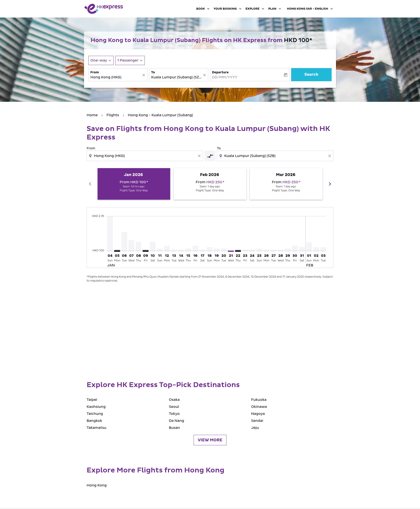This screenshot has width=420, height=509.
Task: Clear the From field in hero search
Action: 144,75
